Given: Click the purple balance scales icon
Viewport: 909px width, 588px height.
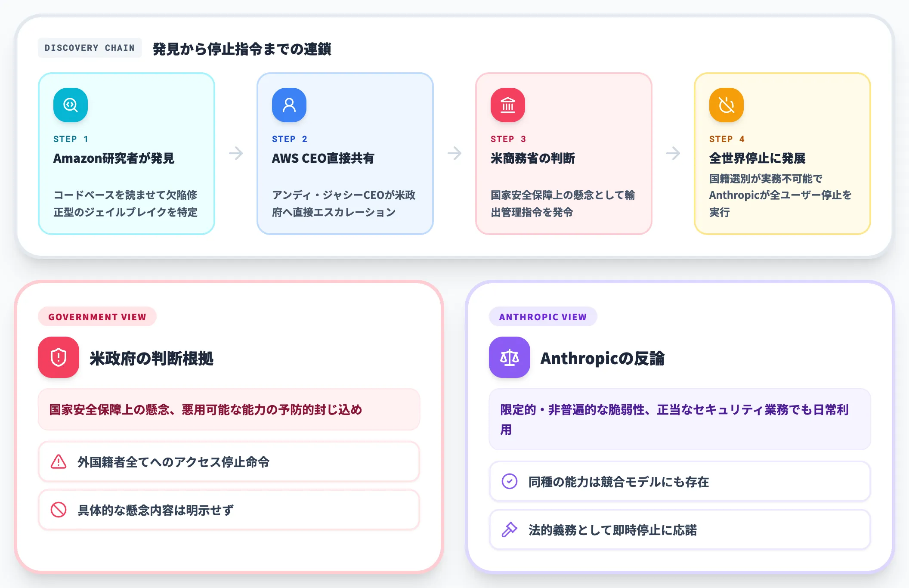Looking at the screenshot, I should click(510, 357).
